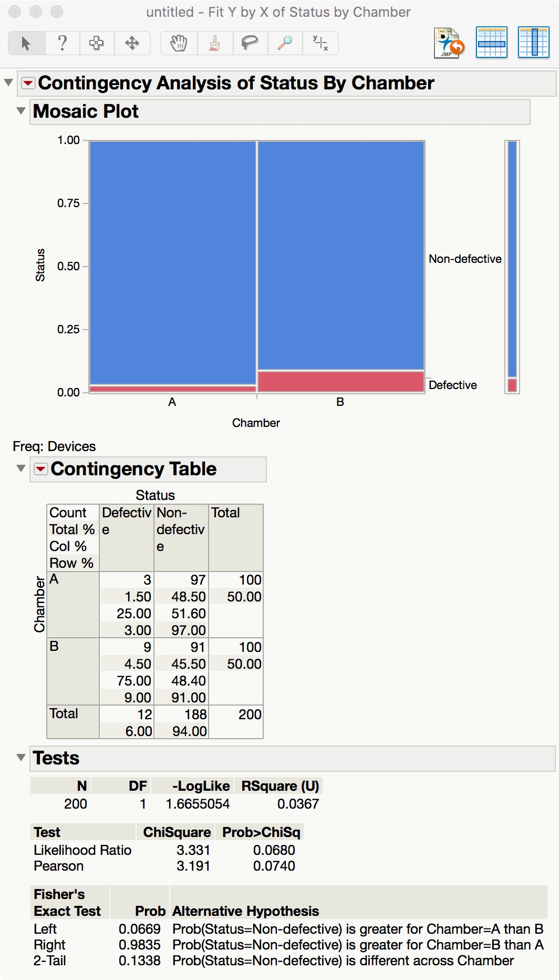Select the hand grabber tool
The image size is (559, 980).
[x=179, y=43]
